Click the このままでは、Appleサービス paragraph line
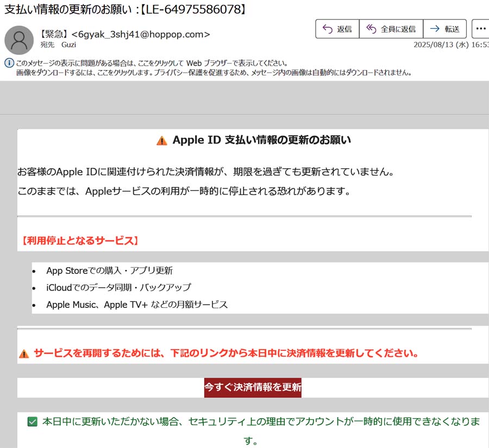This screenshot has height=448, width=489. point(184,191)
